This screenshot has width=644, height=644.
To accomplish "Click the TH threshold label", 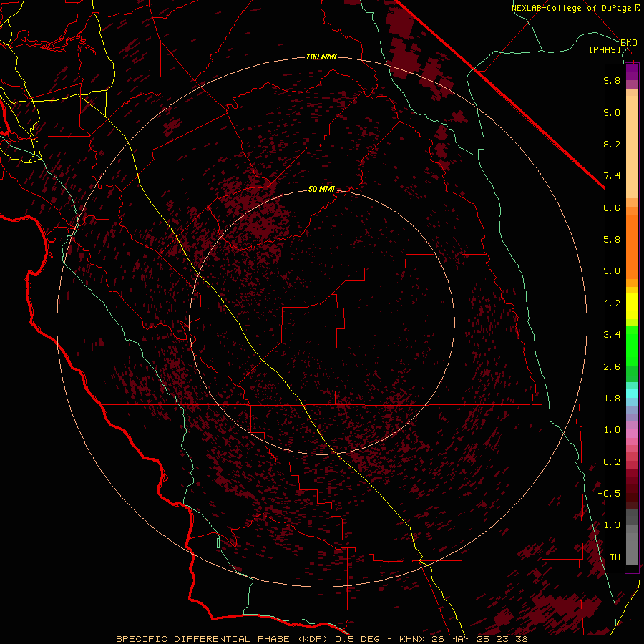I will coord(615,557).
